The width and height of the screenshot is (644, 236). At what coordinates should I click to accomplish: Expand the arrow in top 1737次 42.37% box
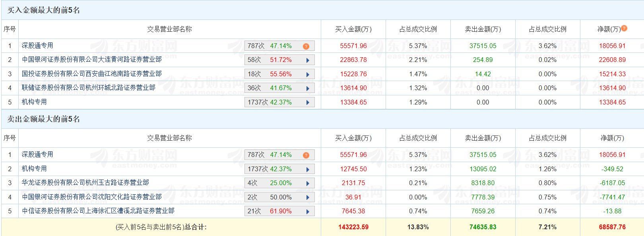pos(308,103)
